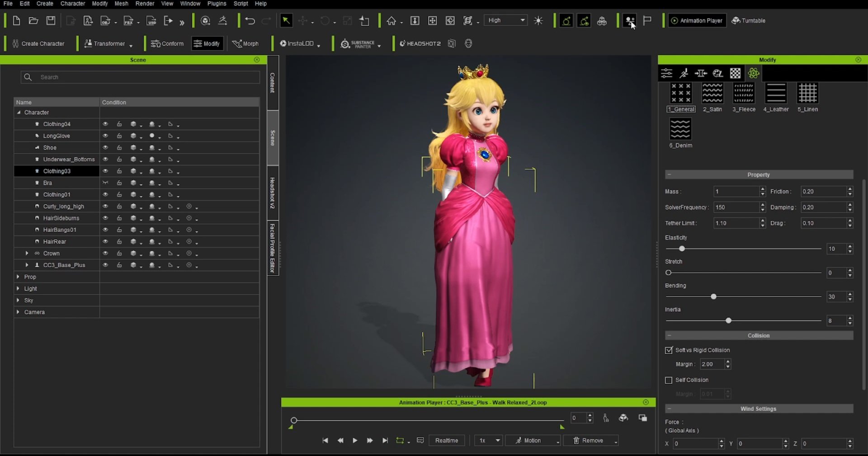Toggle lock for Shoe row
This screenshot has width=868, height=456.
[x=119, y=148]
